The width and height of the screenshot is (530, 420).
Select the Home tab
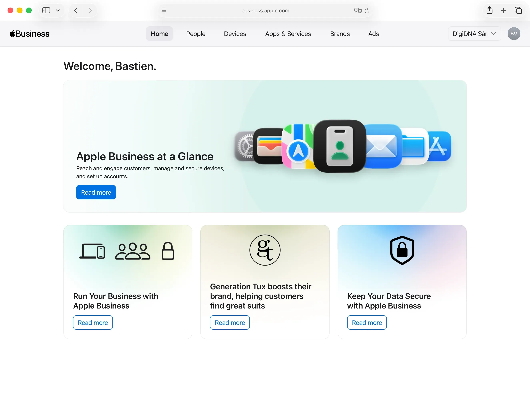tap(160, 34)
